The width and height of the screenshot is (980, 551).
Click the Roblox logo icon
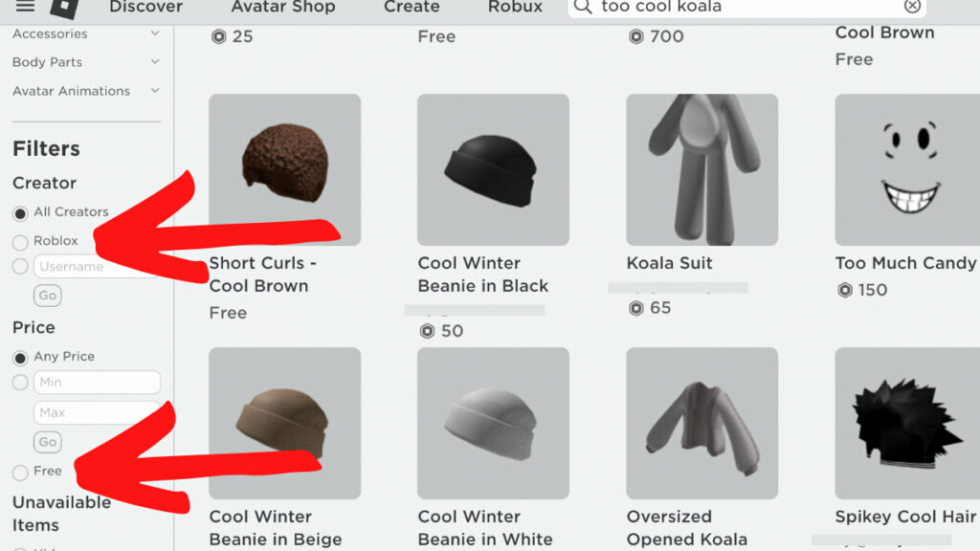pyautogui.click(x=64, y=8)
